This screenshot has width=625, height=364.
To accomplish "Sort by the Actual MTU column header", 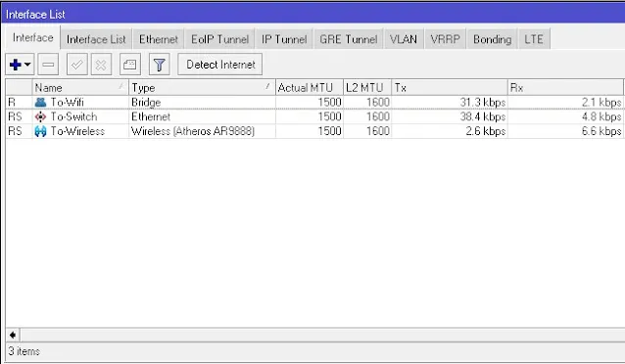I will (x=310, y=88).
